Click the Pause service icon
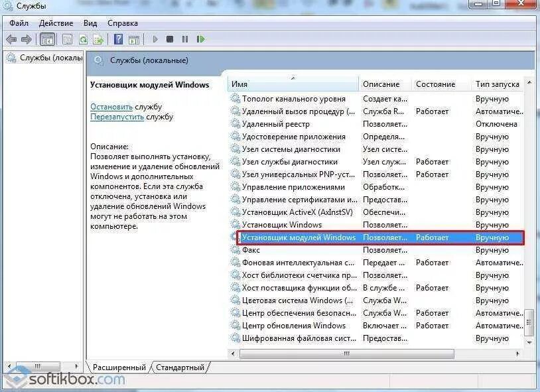 (x=185, y=39)
